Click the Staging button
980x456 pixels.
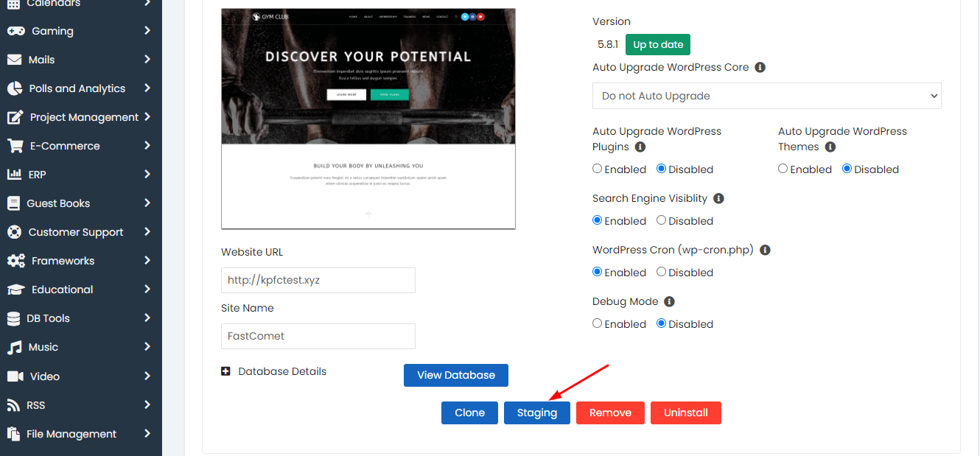(536, 413)
